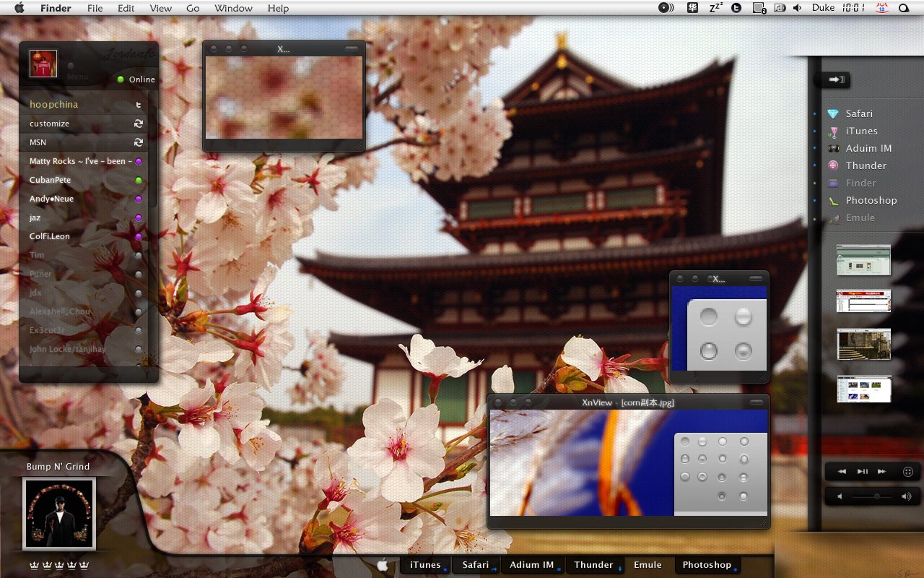Click the toolbar pill button in XnView window
The width and height of the screenshot is (924, 578).
pyautogui.click(x=757, y=402)
